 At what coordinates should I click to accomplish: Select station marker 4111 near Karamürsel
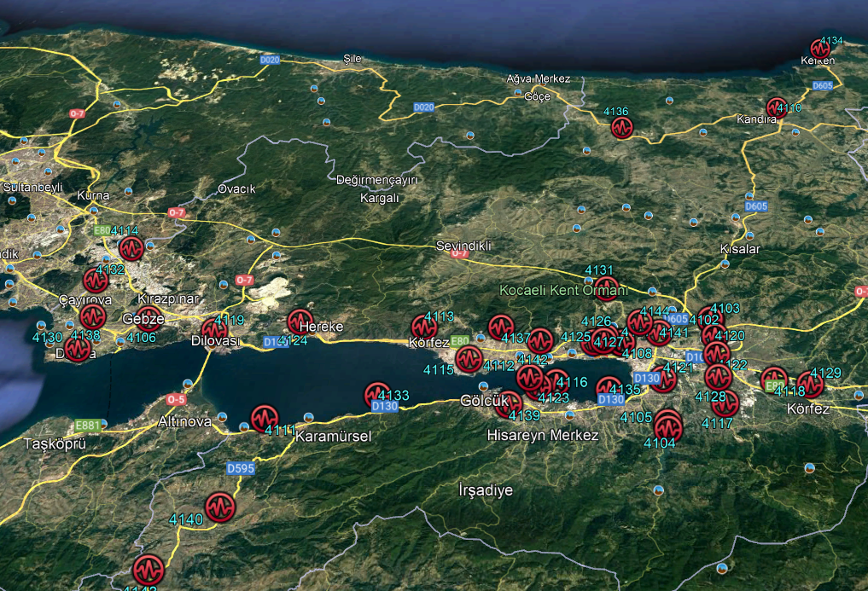[264, 418]
